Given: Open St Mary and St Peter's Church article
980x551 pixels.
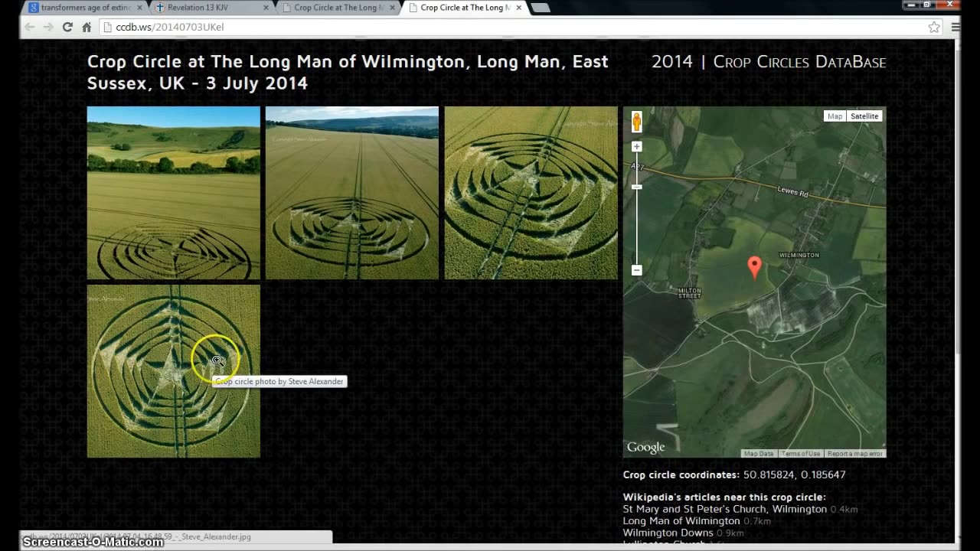Looking at the screenshot, I should coord(725,509).
